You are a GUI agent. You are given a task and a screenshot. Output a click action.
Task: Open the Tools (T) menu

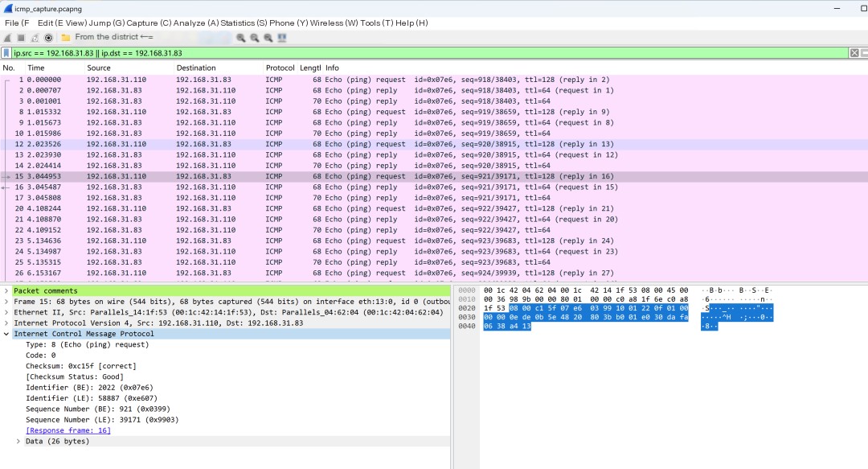point(376,23)
